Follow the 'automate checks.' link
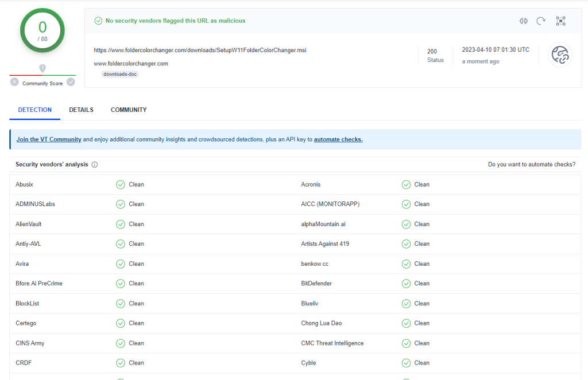The width and height of the screenshot is (588, 380). pyautogui.click(x=338, y=139)
